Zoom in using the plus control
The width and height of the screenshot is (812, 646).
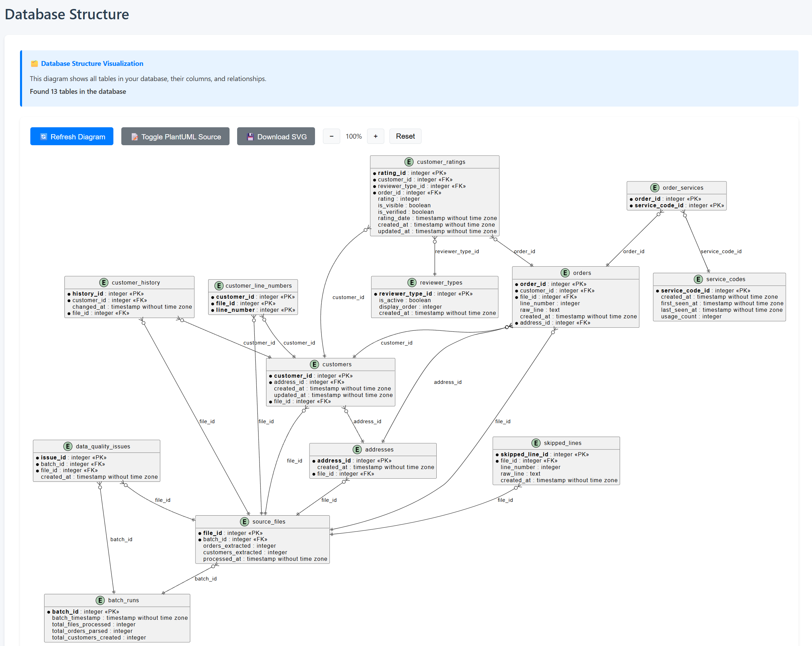(375, 136)
